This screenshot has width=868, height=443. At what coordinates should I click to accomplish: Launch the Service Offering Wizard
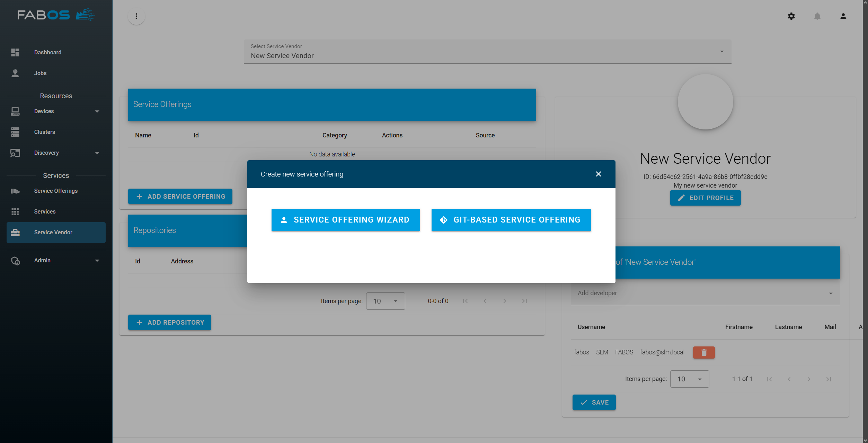point(346,220)
